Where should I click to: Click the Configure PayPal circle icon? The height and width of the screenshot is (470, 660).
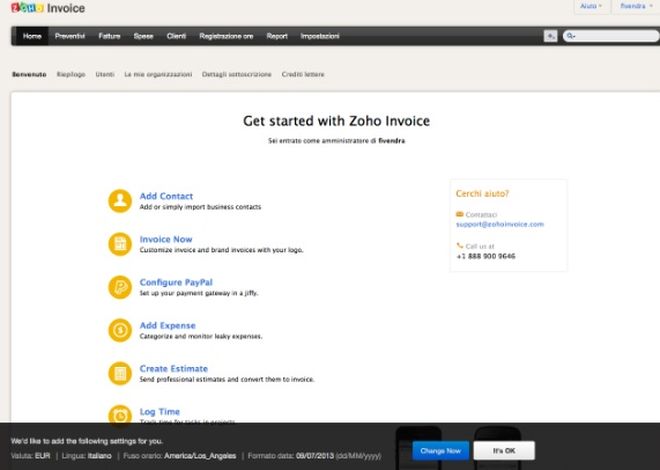pos(120,287)
